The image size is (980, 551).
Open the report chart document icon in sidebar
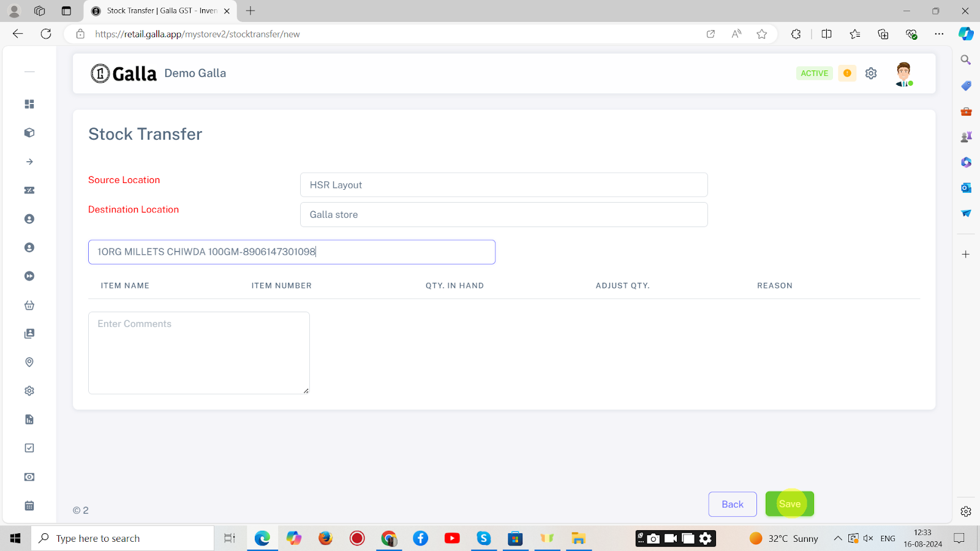[29, 419]
